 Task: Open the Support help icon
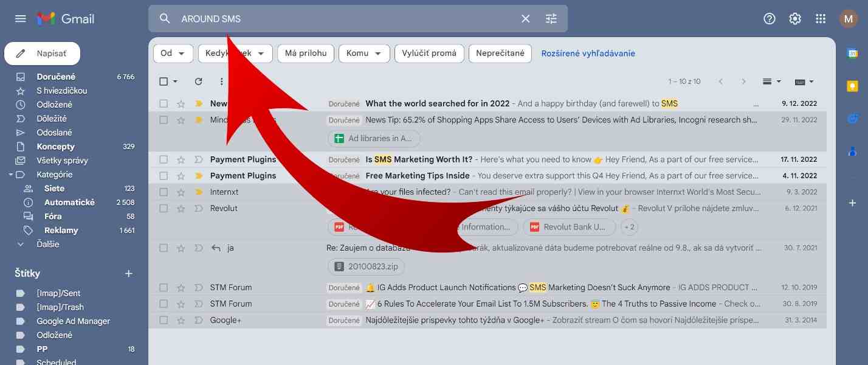(x=770, y=19)
